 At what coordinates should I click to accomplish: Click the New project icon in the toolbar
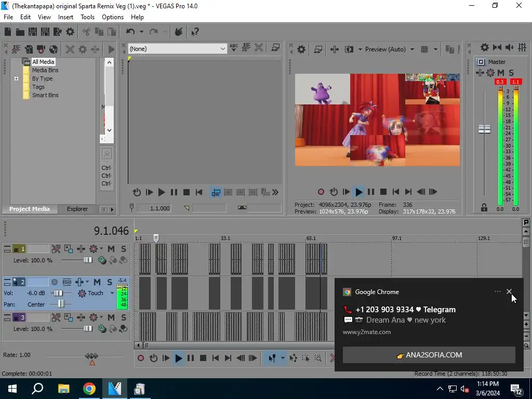tap(8, 32)
